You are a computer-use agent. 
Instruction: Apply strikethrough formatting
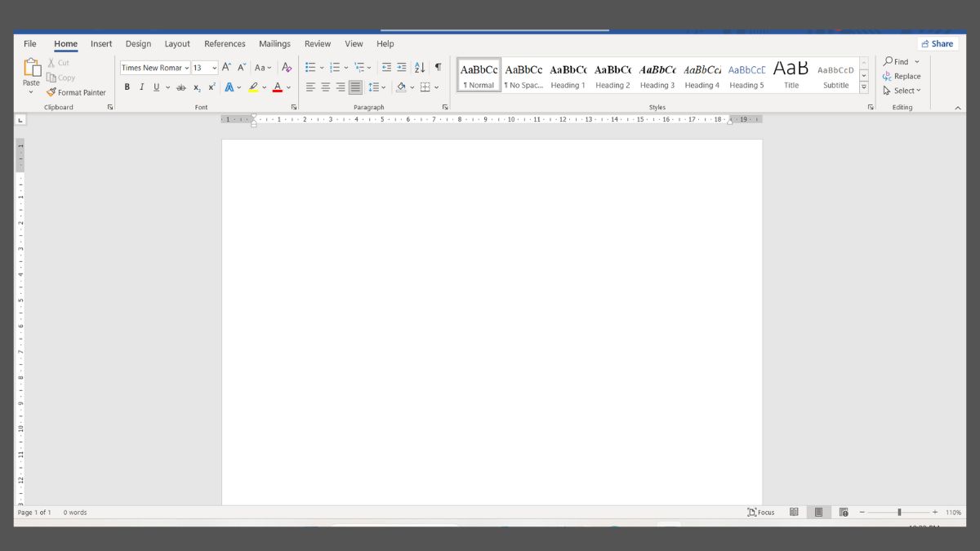point(181,87)
